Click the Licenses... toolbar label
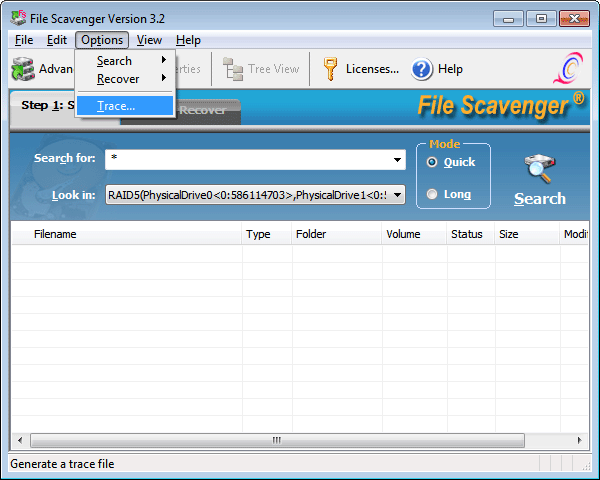600x480 pixels. [372, 69]
